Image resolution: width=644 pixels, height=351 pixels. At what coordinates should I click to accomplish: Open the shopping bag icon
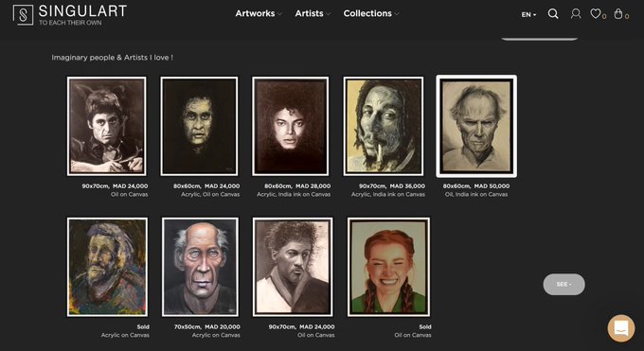tap(618, 14)
